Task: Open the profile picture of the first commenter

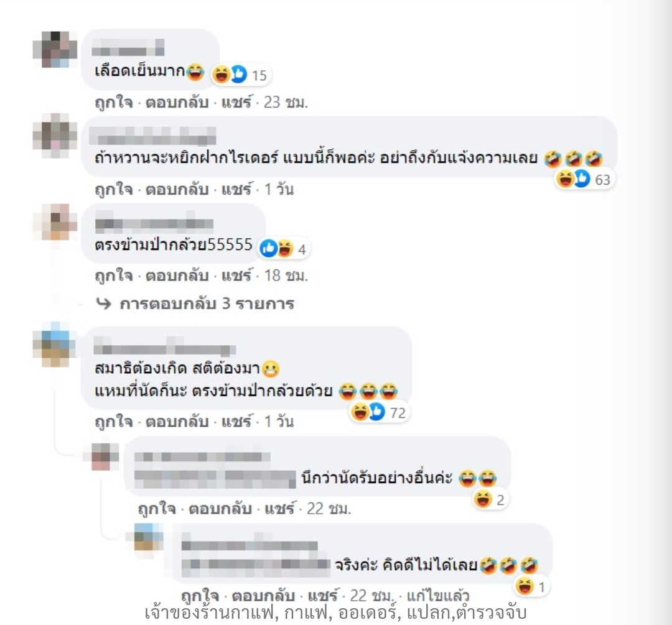Action: [55, 49]
